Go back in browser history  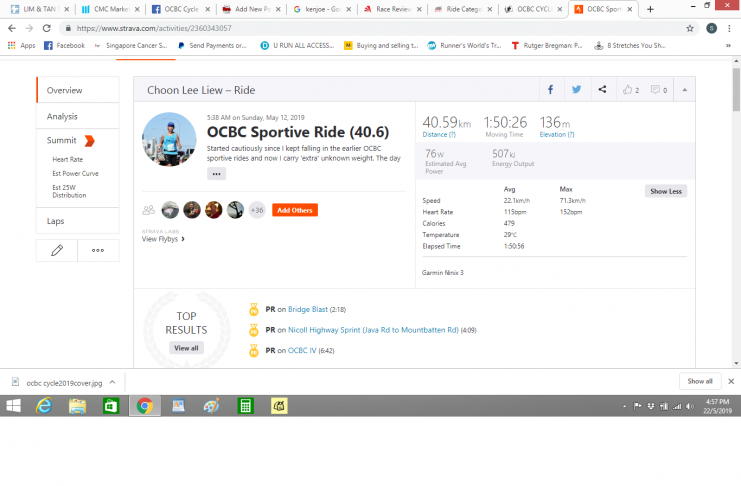pyautogui.click(x=12, y=28)
